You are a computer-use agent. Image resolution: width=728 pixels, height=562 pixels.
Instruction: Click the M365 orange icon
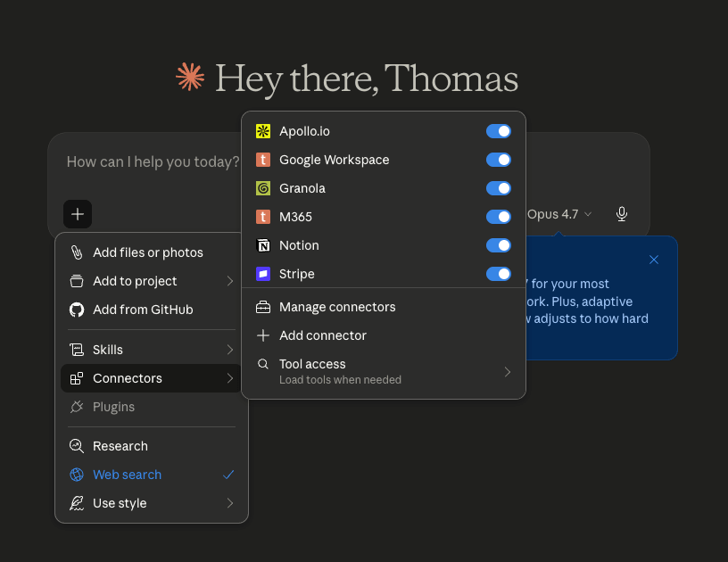coord(263,217)
